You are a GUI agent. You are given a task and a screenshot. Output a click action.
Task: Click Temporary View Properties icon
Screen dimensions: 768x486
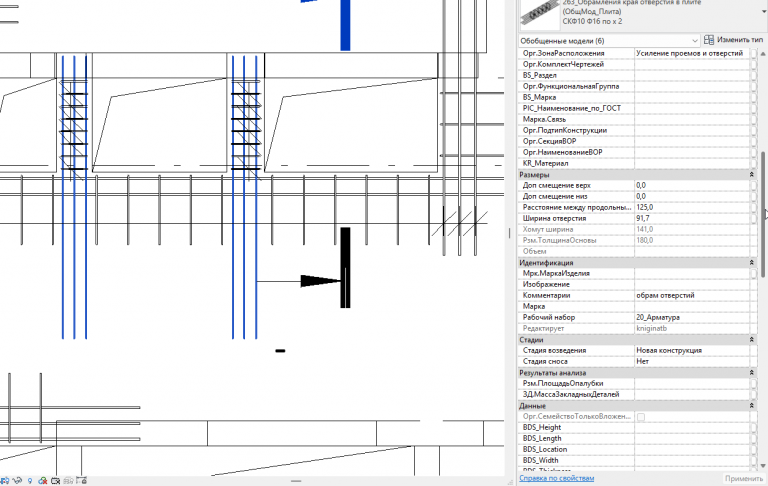[x=55, y=481]
